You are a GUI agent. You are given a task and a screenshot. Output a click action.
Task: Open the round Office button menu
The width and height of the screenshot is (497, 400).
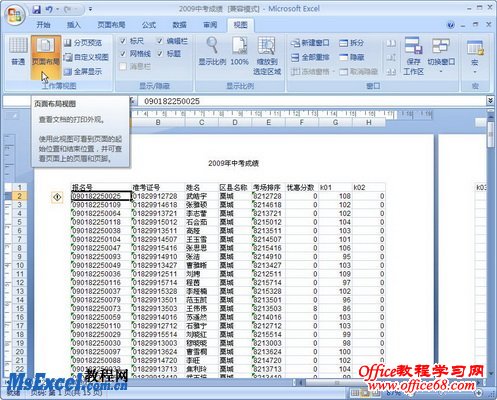pyautogui.click(x=15, y=15)
